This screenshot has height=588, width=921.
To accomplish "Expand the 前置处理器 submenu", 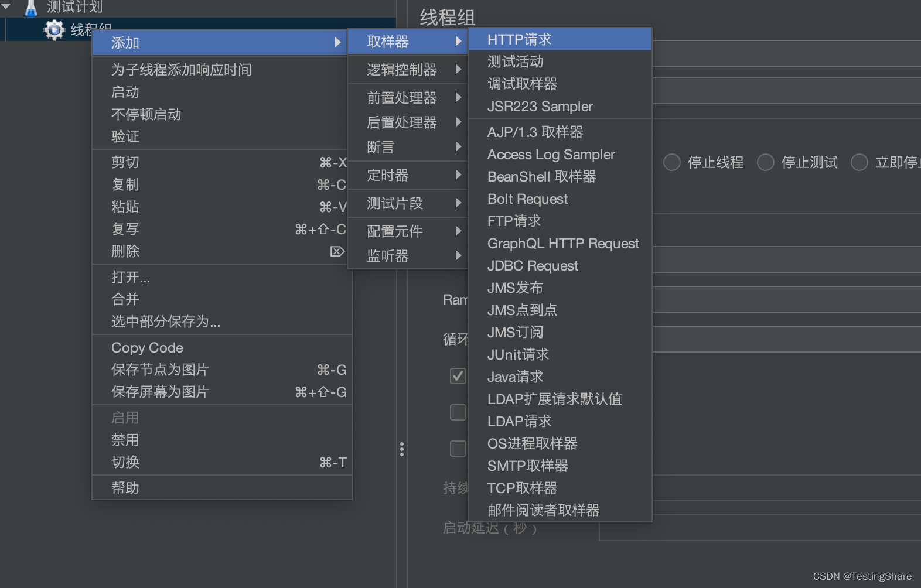I will (408, 98).
